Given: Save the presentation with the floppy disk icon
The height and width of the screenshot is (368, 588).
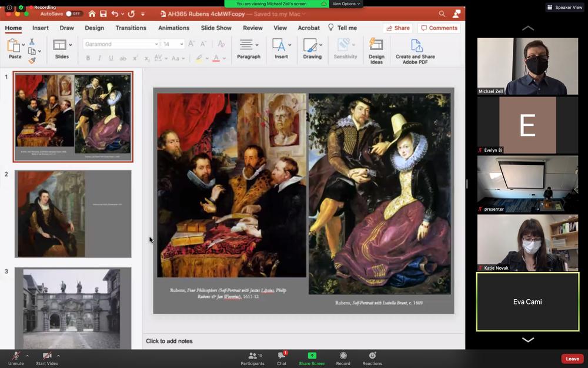Looking at the screenshot, I should click(x=103, y=14).
